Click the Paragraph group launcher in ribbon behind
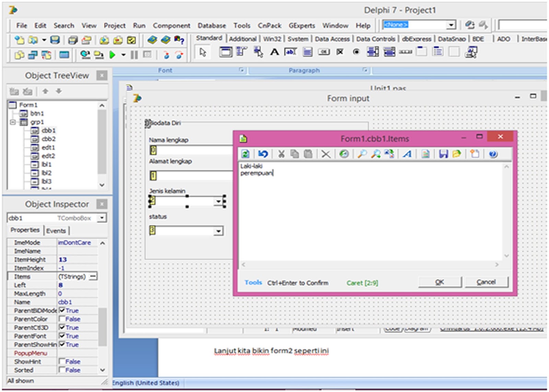The width and height of the screenshot is (549, 392). tap(365, 70)
